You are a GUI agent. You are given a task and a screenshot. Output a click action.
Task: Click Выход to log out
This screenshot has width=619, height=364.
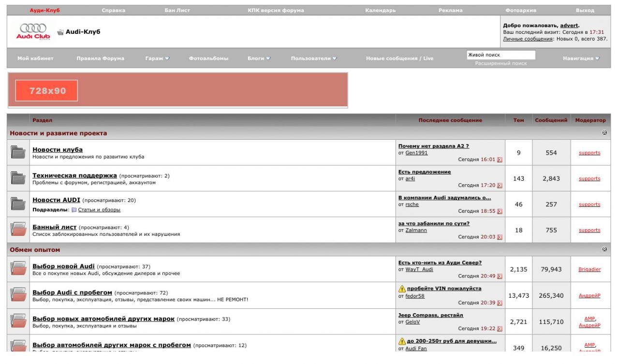(x=585, y=10)
